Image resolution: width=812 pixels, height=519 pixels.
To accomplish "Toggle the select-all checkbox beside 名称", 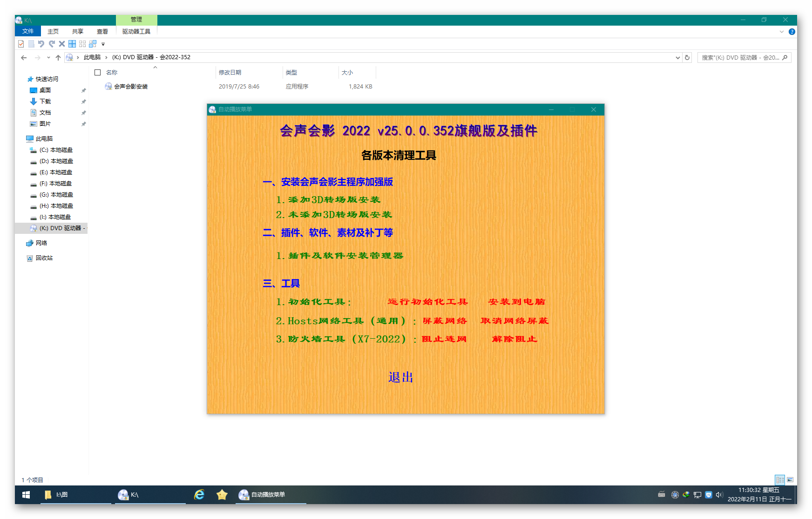I will pyautogui.click(x=98, y=72).
